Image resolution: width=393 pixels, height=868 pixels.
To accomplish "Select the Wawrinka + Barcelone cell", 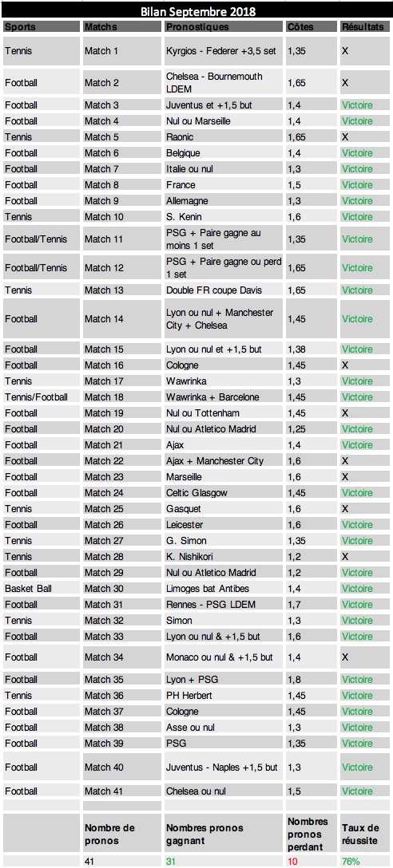I will (224, 397).
